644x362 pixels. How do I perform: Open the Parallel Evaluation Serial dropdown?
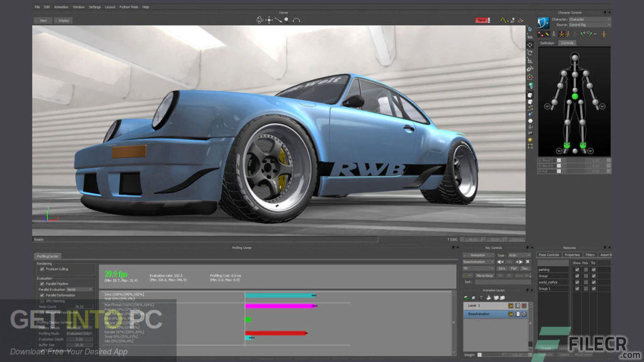[79, 289]
